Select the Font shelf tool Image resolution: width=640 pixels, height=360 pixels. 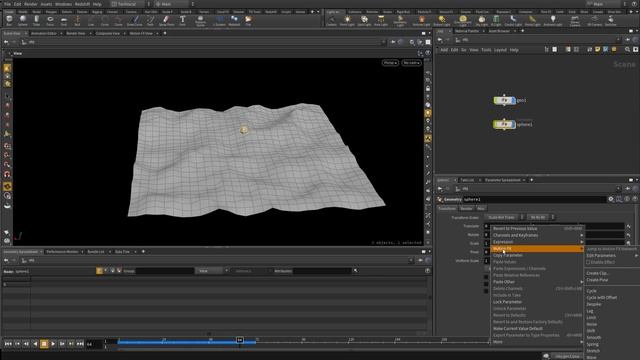tap(182, 20)
